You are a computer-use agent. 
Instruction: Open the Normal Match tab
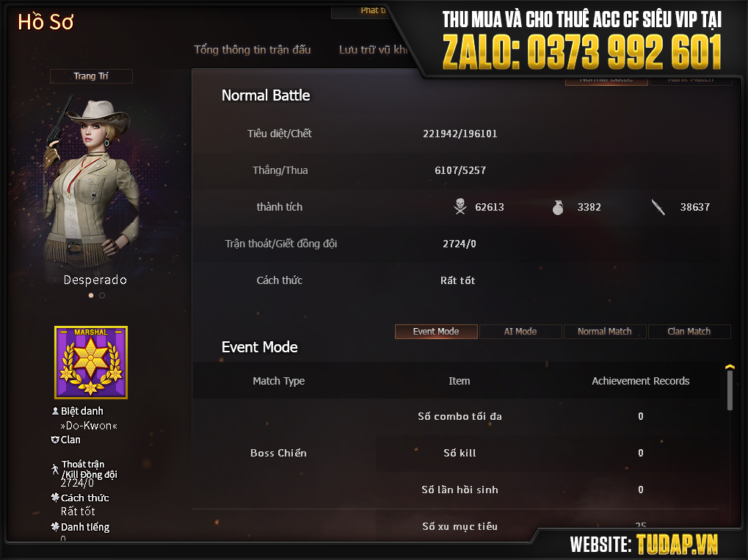pos(605,332)
